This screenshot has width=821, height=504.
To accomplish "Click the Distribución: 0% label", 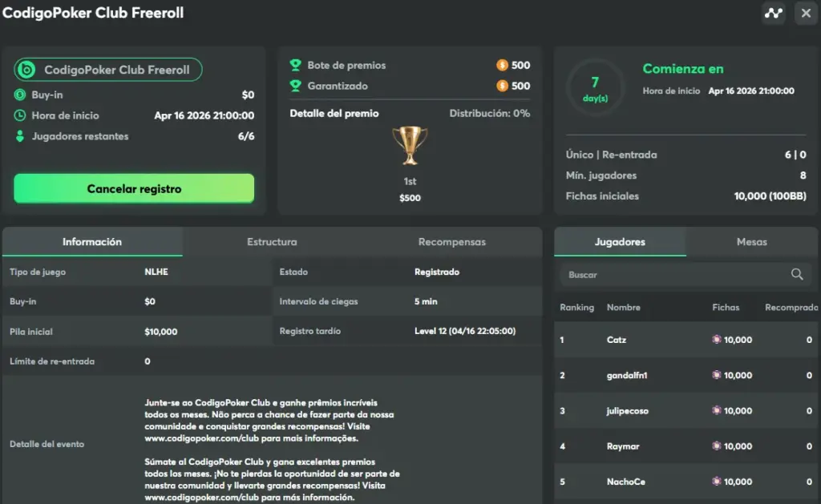I will [x=490, y=113].
